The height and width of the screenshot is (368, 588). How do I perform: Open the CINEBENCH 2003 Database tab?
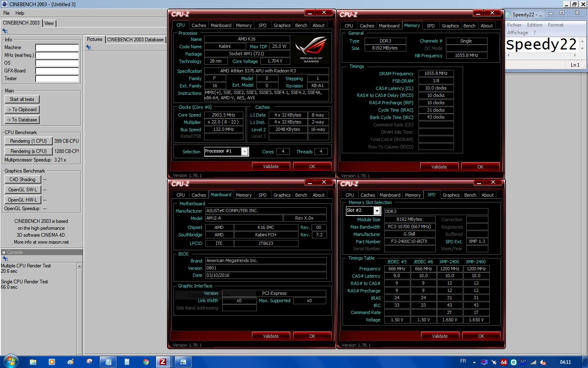pyautogui.click(x=135, y=40)
